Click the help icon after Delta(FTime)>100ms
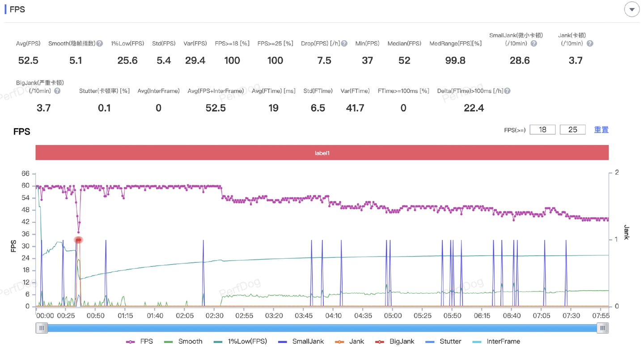Image resolution: width=644 pixels, height=347 pixels. pos(507,91)
